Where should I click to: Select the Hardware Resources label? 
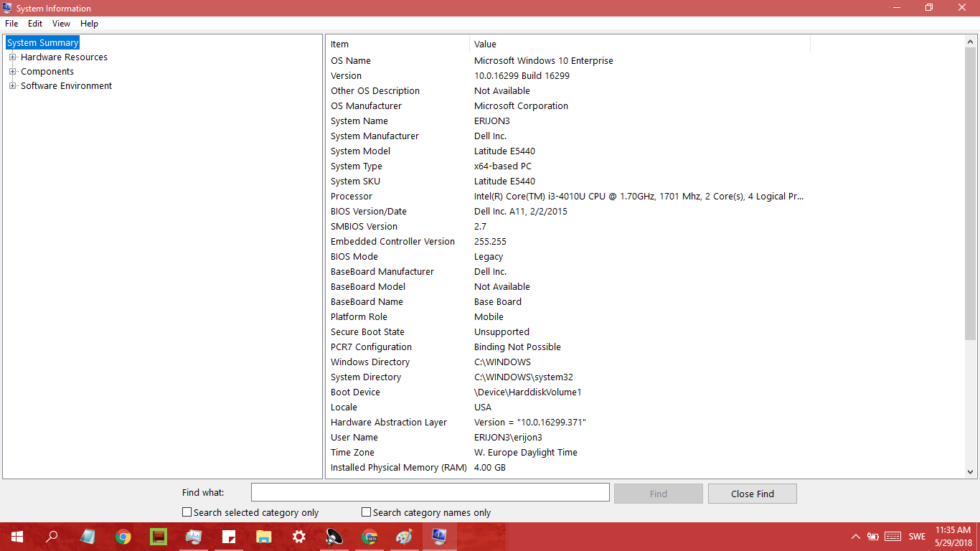tap(64, 57)
